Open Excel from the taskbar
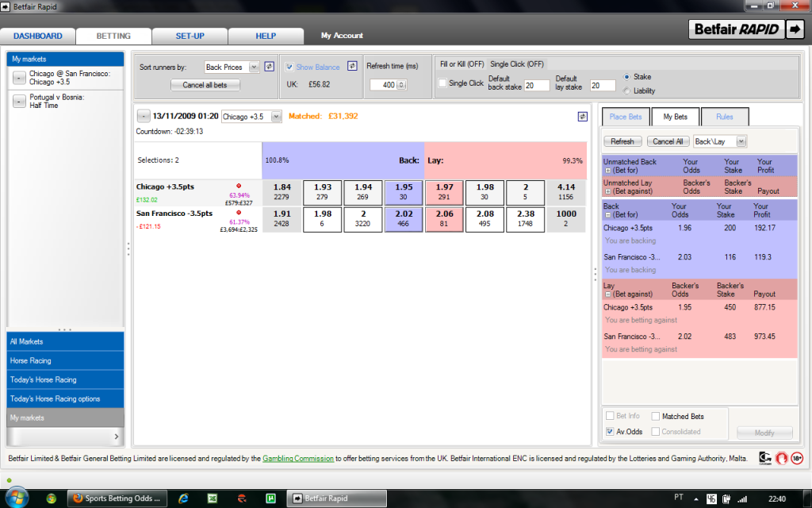This screenshot has width=812, height=508. click(x=213, y=498)
